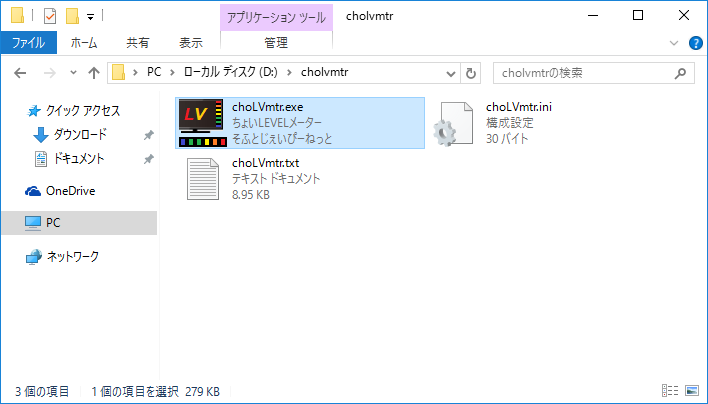Expand the address bar history dropdown

(450, 73)
